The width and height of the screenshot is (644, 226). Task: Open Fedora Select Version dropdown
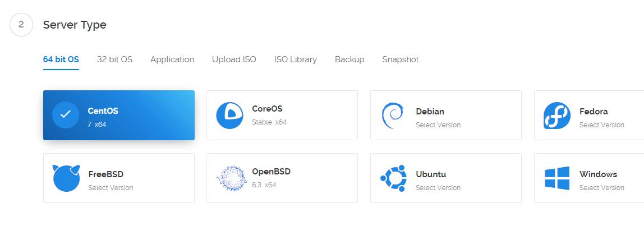click(x=602, y=125)
